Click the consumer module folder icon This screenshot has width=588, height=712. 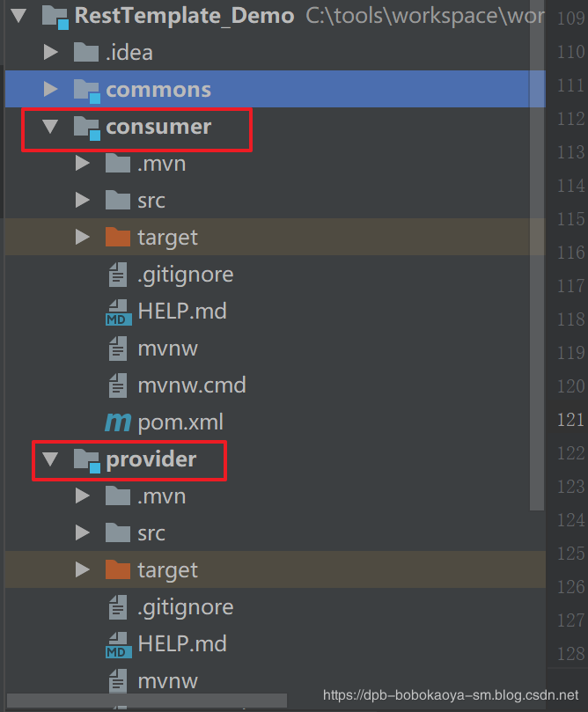[x=86, y=128]
